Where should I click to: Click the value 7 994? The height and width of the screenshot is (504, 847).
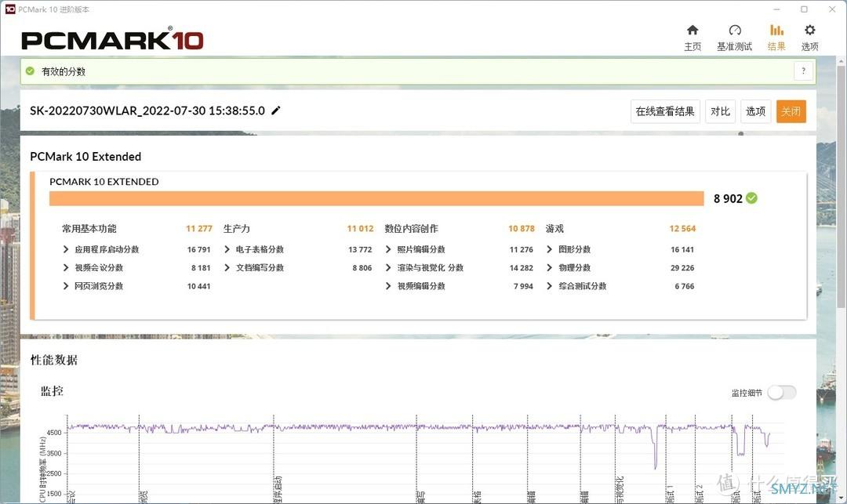[523, 286]
